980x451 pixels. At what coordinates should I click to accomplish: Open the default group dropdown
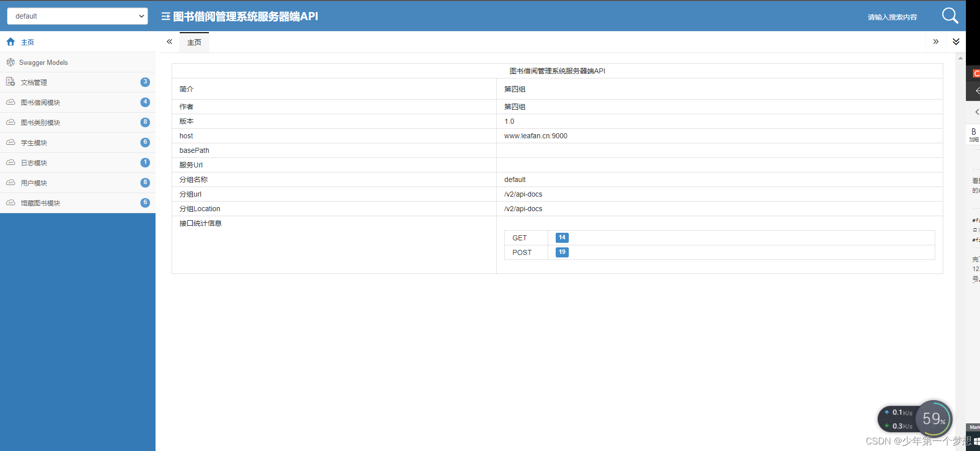point(78,16)
